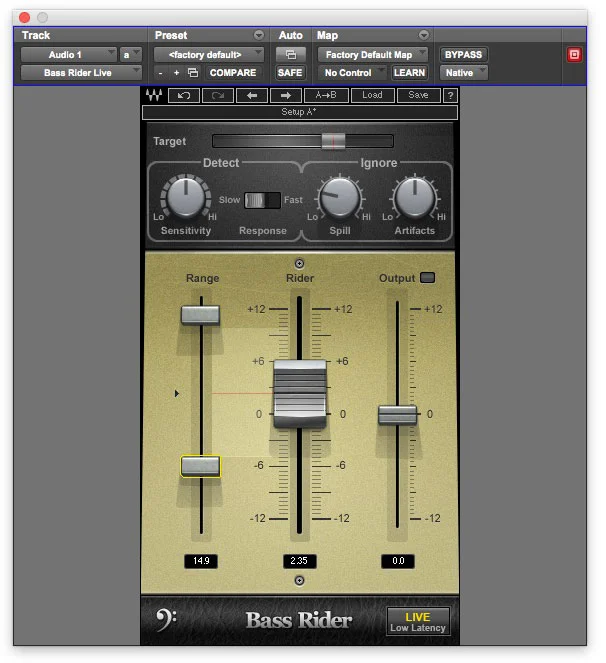Open the factory default preset dropdown
This screenshot has width=606, height=663.
click(209, 55)
